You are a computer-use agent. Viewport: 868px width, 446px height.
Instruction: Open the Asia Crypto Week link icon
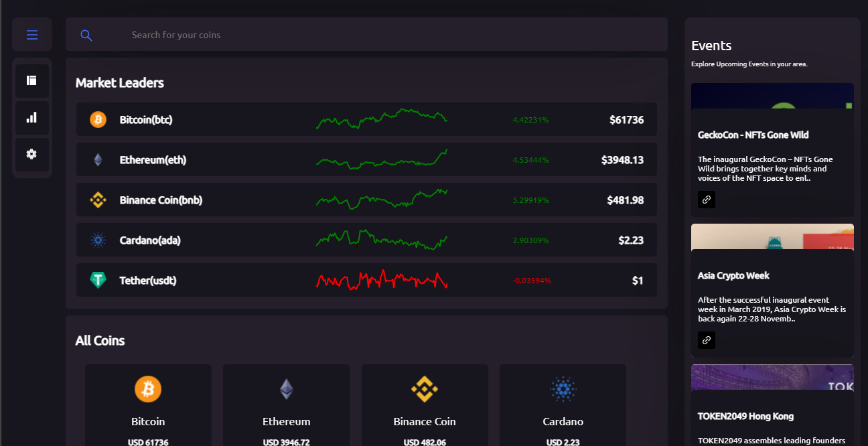pos(707,340)
